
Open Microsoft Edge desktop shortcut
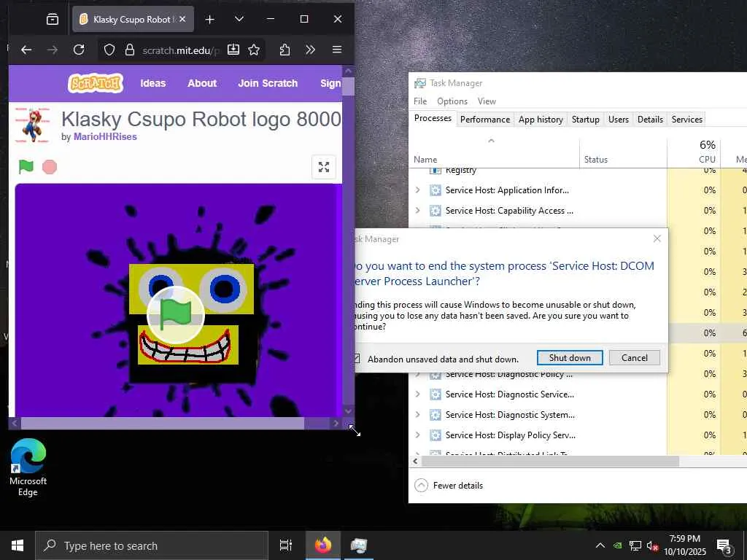(x=28, y=467)
